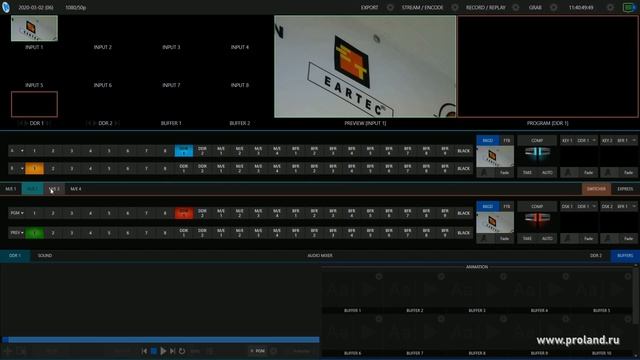Open BUFFER 3 configuration gear

coord(503,277)
